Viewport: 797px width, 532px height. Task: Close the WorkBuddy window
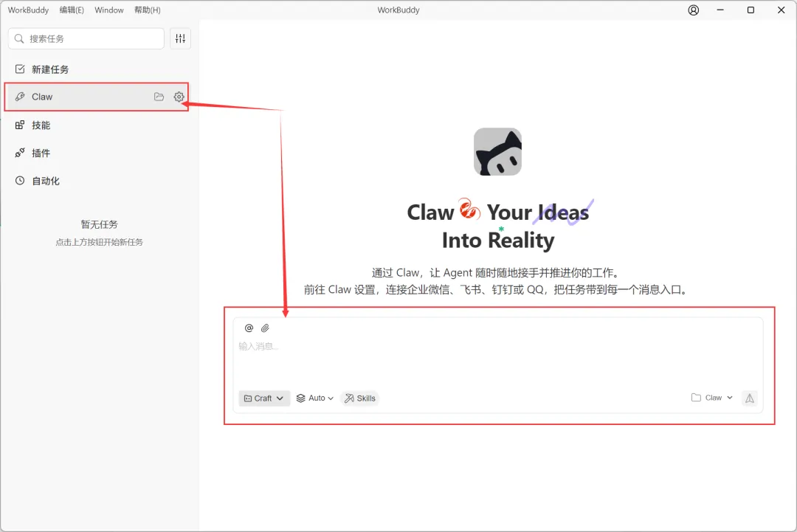(782, 10)
